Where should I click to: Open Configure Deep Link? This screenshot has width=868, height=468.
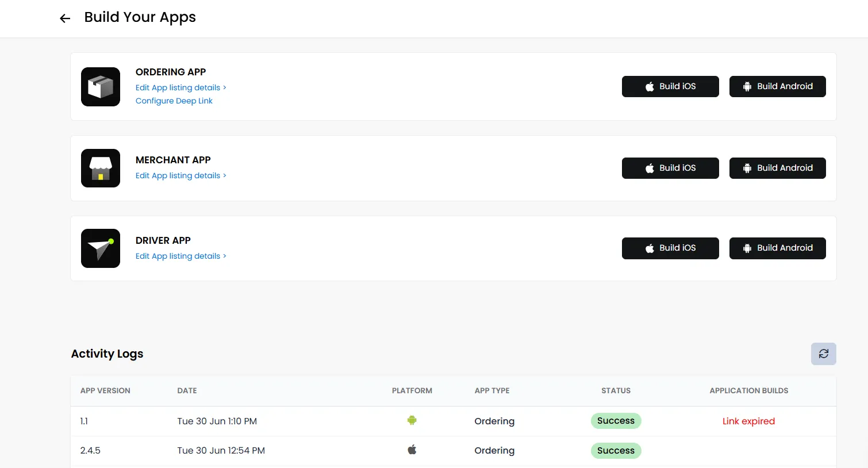174,101
